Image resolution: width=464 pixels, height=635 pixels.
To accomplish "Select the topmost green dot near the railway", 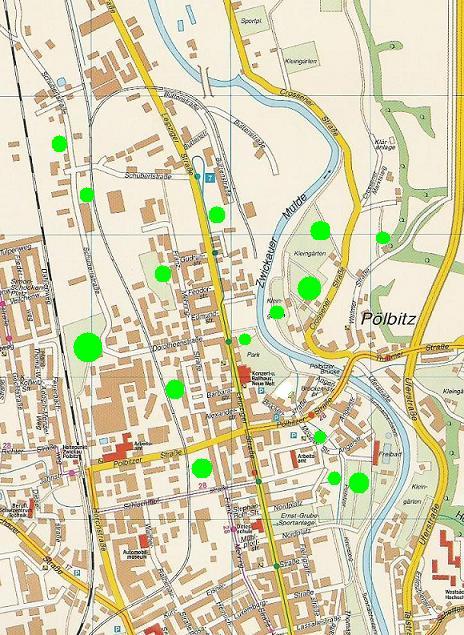I will pos(60,144).
